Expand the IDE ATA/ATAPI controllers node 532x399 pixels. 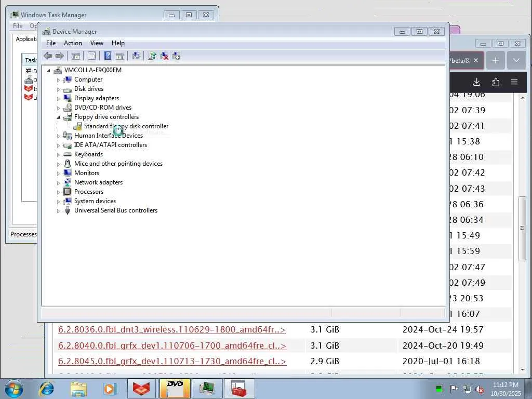point(58,145)
